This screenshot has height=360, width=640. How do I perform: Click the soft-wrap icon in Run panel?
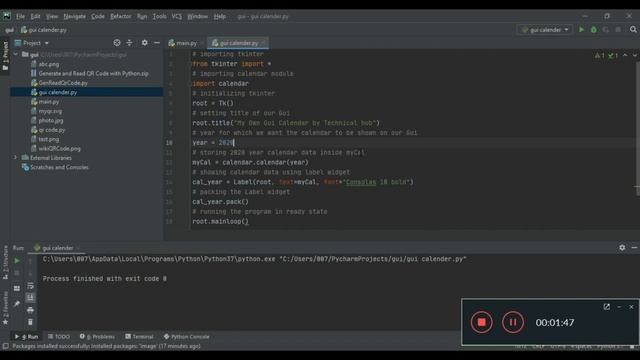(x=30, y=286)
